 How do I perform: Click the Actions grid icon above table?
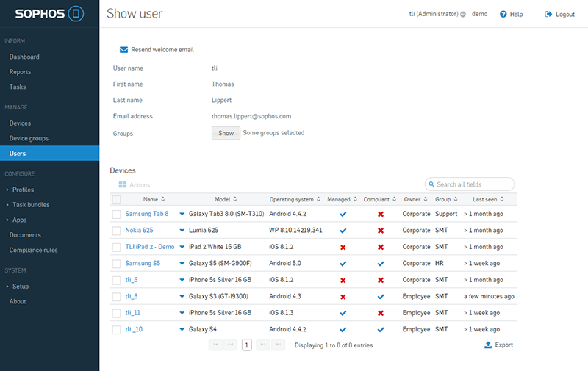[x=122, y=185]
